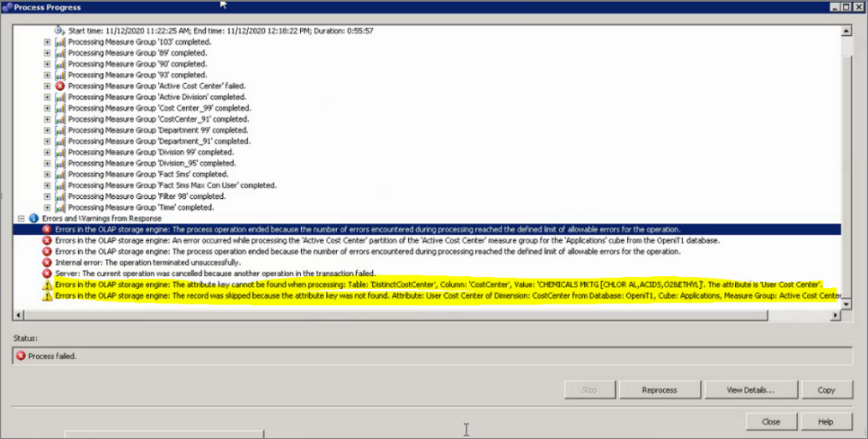Click the horizontal scrollbar left arrow
868x439 pixels.
pos(18,315)
